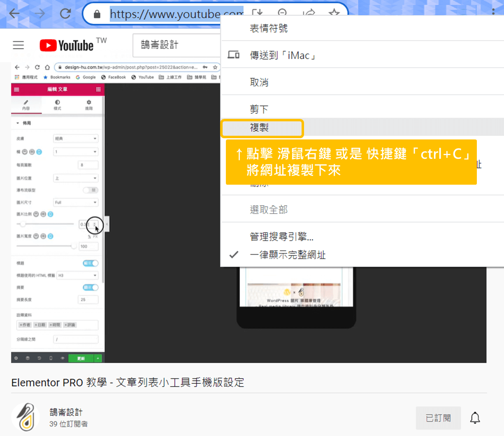Toggle the 摘要 show switch
Image resolution: width=504 pixels, height=436 pixels.
(x=91, y=288)
